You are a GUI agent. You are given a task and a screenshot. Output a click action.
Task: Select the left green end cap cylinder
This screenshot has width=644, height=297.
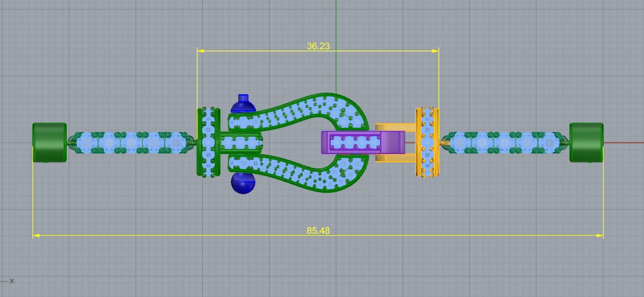click(49, 142)
